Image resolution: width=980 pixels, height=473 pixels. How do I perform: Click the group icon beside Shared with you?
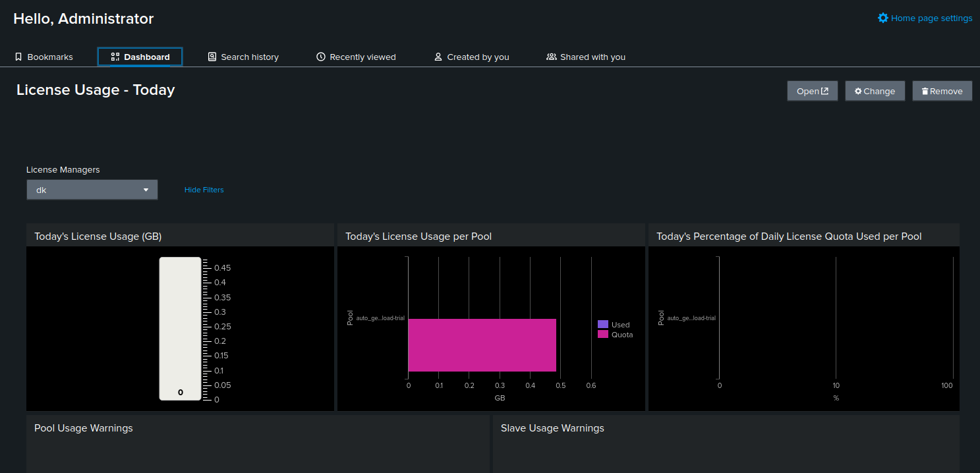coord(551,57)
